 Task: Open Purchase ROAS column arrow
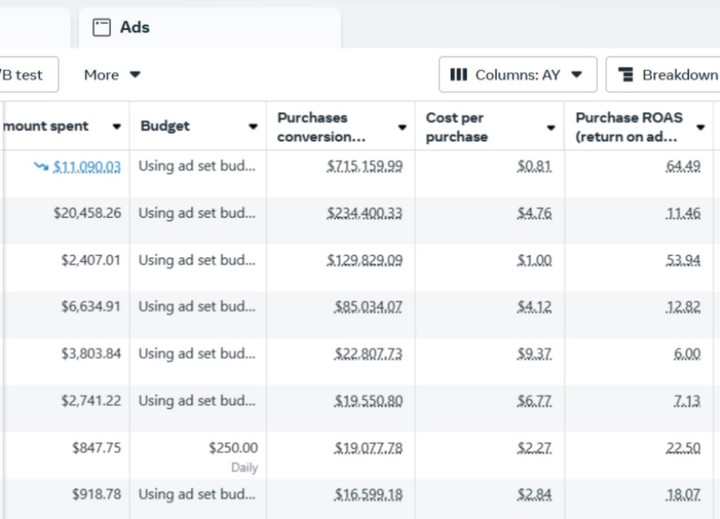[701, 127]
